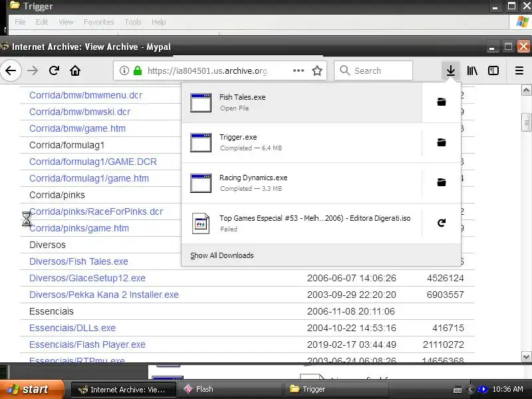Click the 'Corrida/pinks' folder row text
This screenshot has height=399, width=532.
(x=57, y=195)
